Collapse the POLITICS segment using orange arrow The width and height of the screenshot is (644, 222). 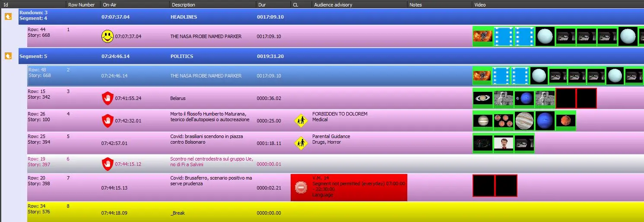coord(8,56)
